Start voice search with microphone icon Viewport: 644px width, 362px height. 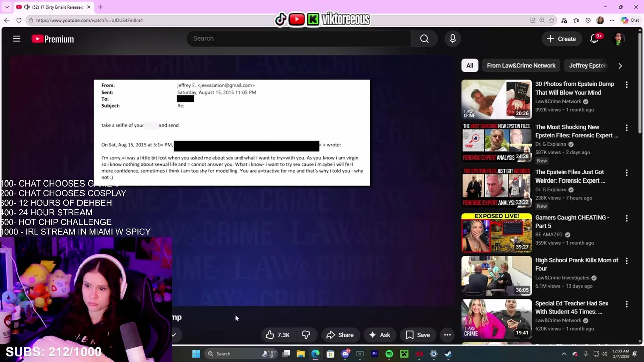pyautogui.click(x=452, y=39)
